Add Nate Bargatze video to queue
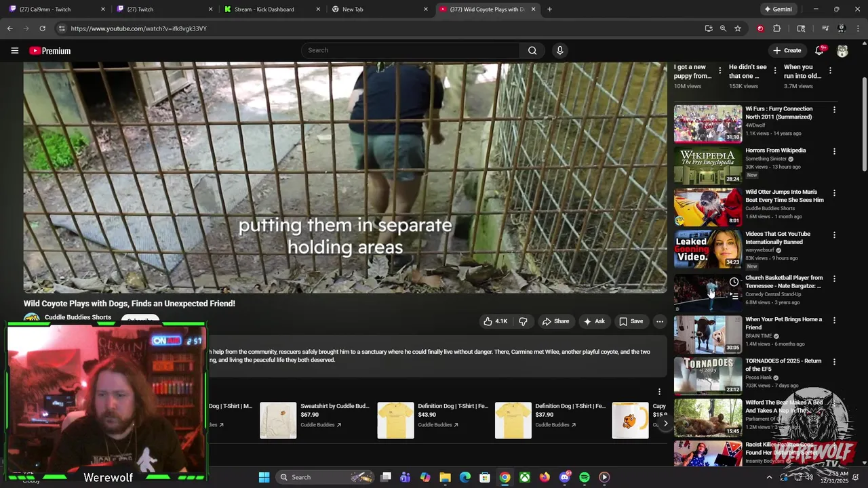This screenshot has height=488, width=868. [734, 296]
